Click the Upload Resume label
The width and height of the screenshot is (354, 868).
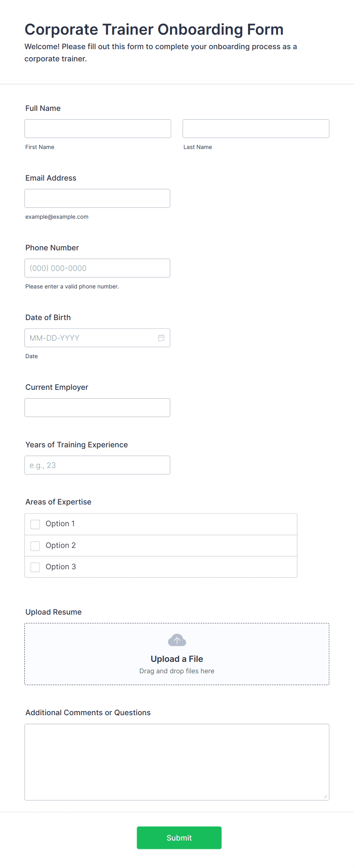point(54,612)
